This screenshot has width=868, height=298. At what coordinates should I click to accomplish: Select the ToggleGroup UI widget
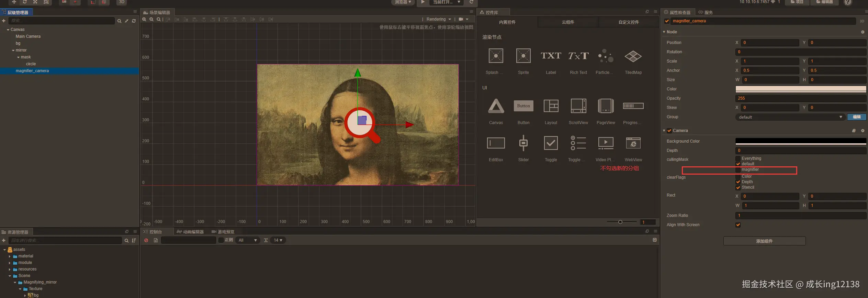pyautogui.click(x=578, y=143)
